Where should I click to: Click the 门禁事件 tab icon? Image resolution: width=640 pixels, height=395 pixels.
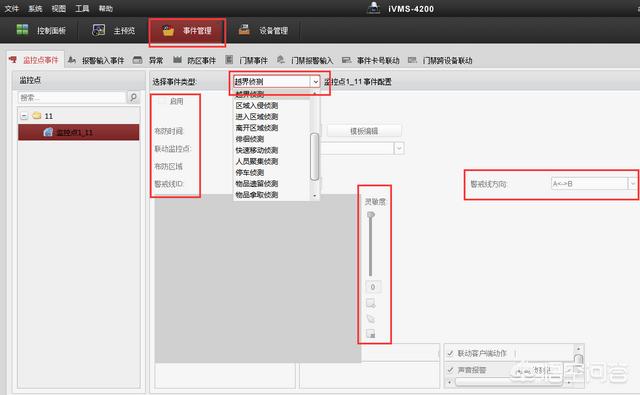click(x=229, y=60)
